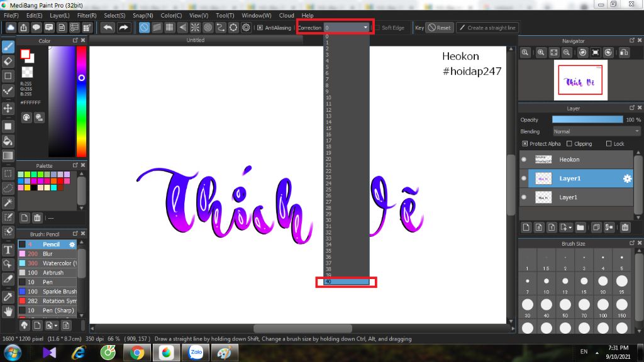
Task: Open Chrome from the Windows taskbar
Action: coord(137,353)
